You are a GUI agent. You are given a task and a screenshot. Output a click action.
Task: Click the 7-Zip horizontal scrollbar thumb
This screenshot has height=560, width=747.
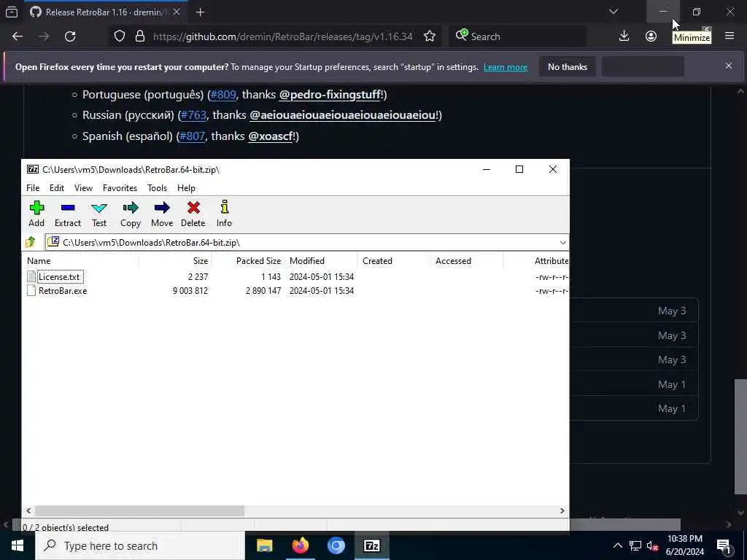(139, 511)
